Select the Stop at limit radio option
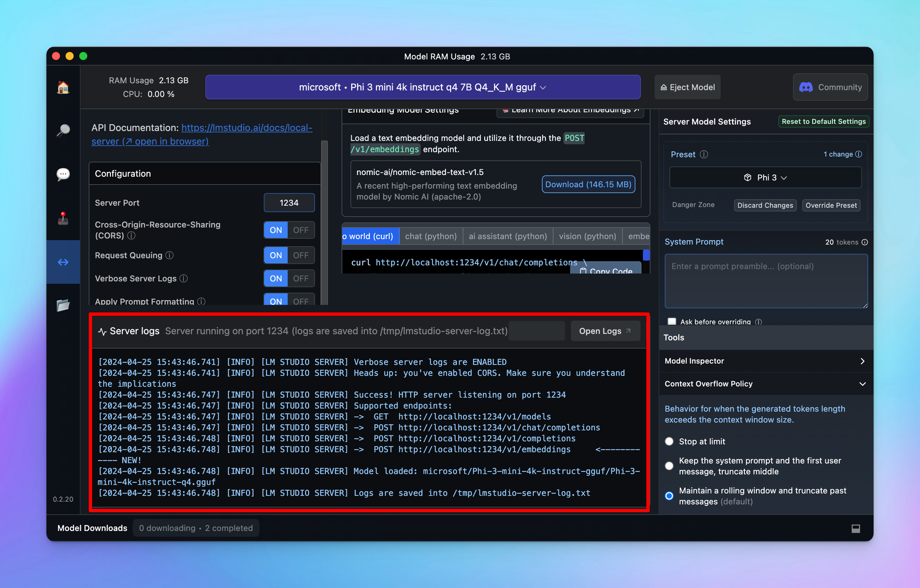The image size is (920, 588). (x=669, y=442)
